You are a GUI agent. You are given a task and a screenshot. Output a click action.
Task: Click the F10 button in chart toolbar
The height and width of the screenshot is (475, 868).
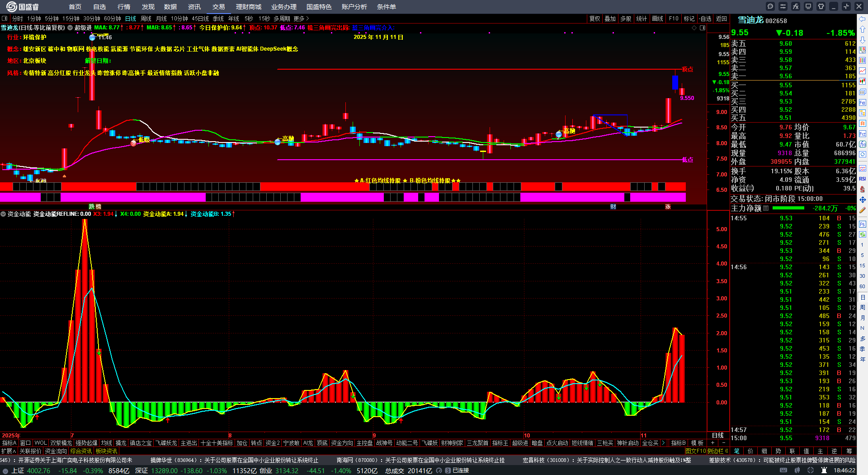click(x=674, y=19)
